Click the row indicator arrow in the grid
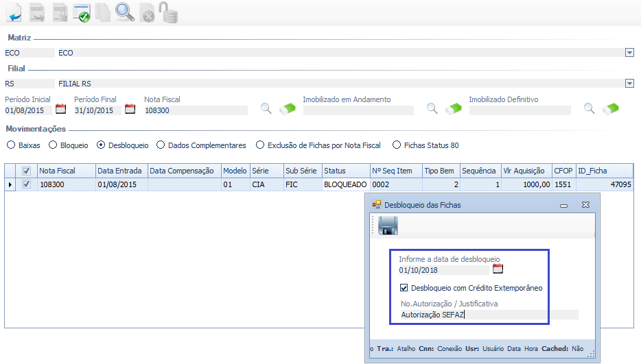The image size is (641, 364). point(10,184)
